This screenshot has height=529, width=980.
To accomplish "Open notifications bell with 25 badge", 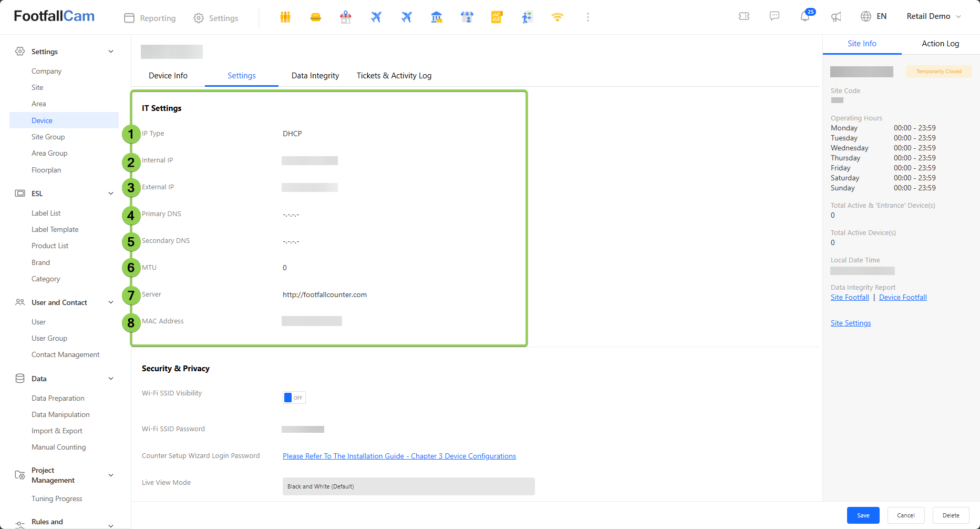I will [x=805, y=16].
